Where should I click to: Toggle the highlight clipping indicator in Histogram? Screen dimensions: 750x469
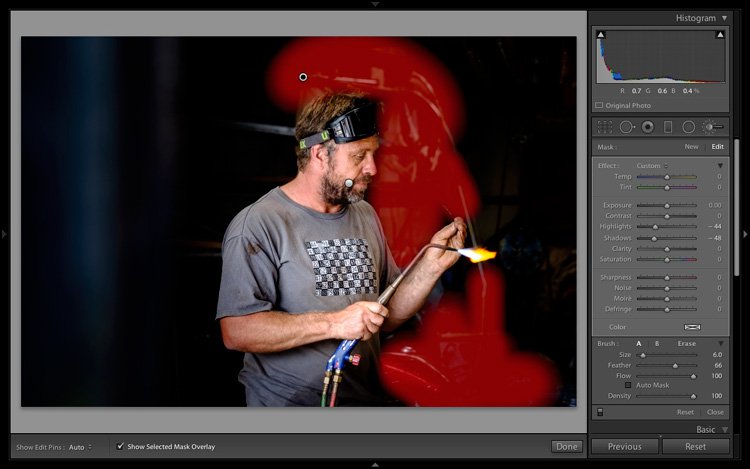click(720, 35)
